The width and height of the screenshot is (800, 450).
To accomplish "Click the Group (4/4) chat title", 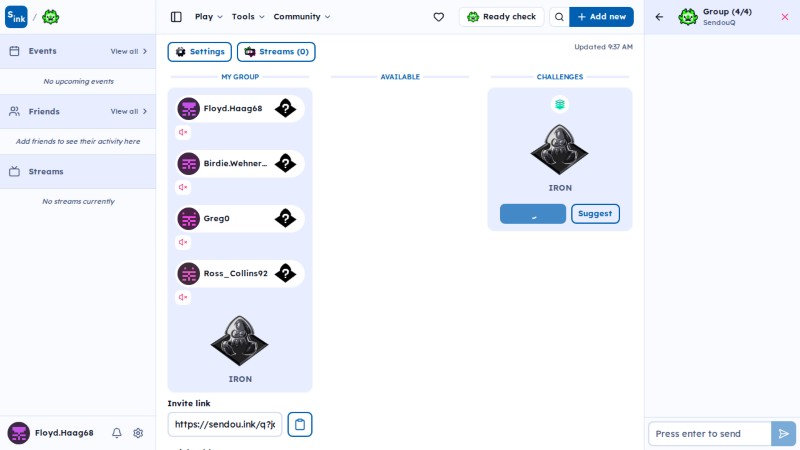I will point(727,12).
